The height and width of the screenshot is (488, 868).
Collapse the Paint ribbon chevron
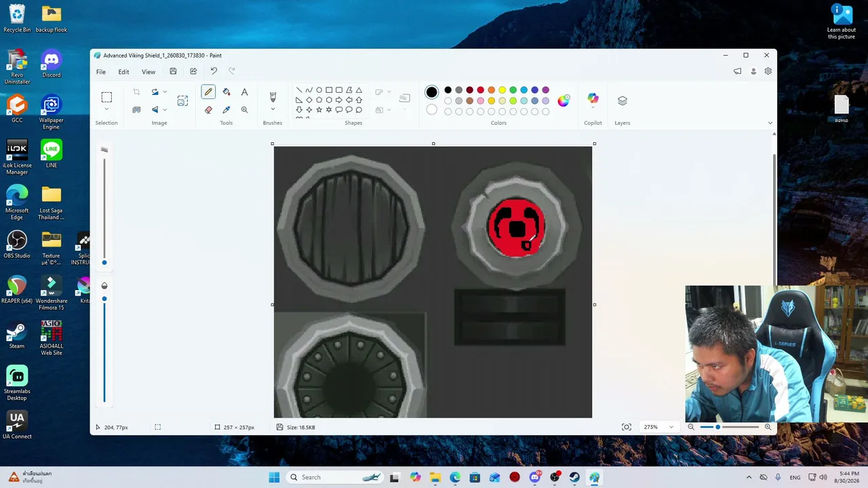(x=770, y=123)
